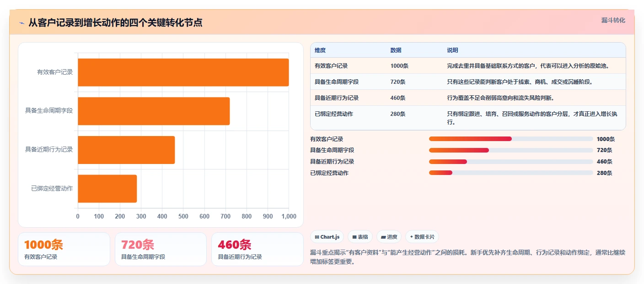Click the 具备生命周期字段 progress bar
Screen dimensions: 644x284
(511, 150)
